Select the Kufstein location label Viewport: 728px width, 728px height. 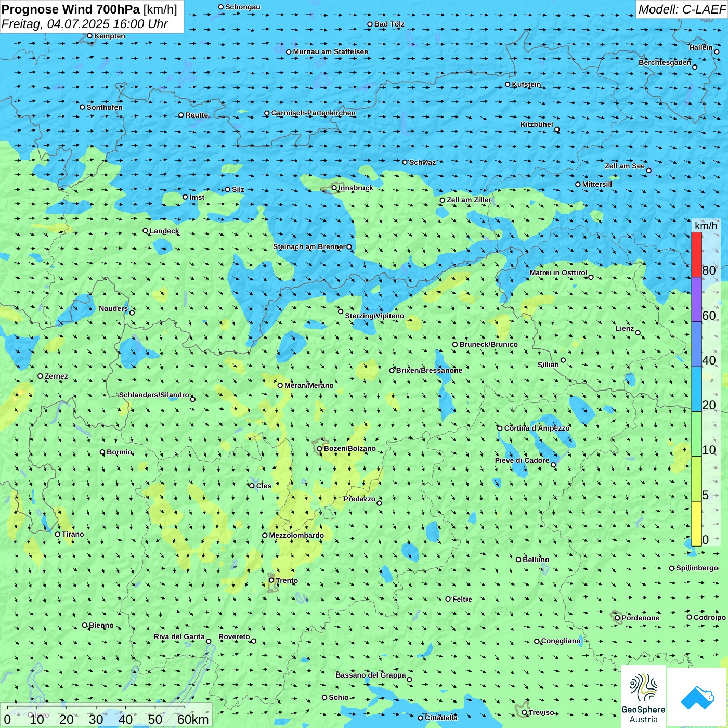click(526, 84)
